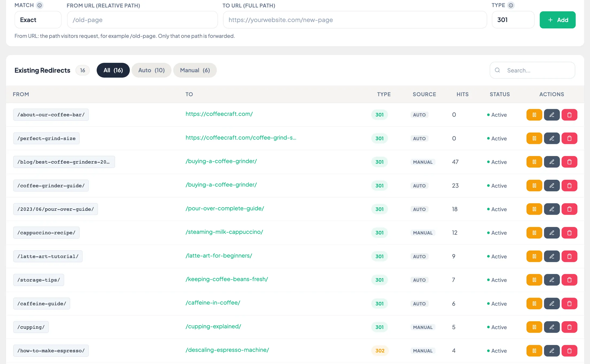Delete the /coffee-grinder-guide/ redirect
Screen dimensions: 590x364
[569, 185]
